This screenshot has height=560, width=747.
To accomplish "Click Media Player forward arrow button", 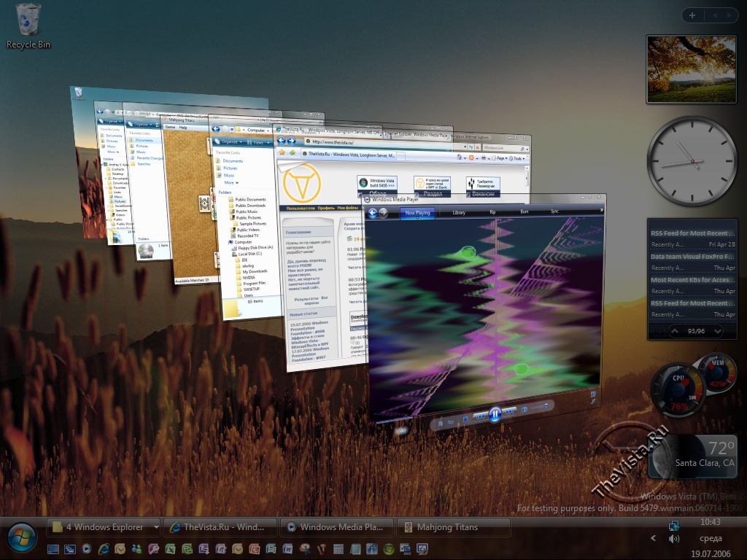I will point(383,213).
